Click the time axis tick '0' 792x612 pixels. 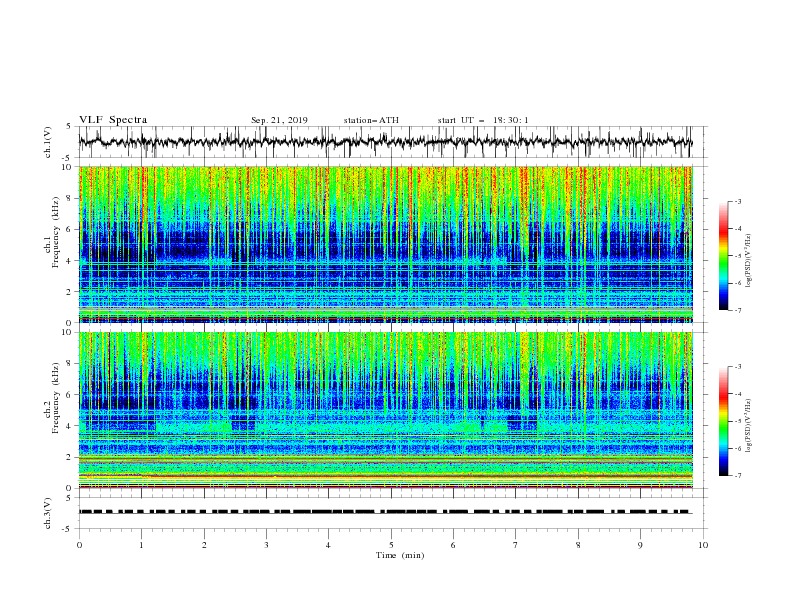pyautogui.click(x=79, y=545)
